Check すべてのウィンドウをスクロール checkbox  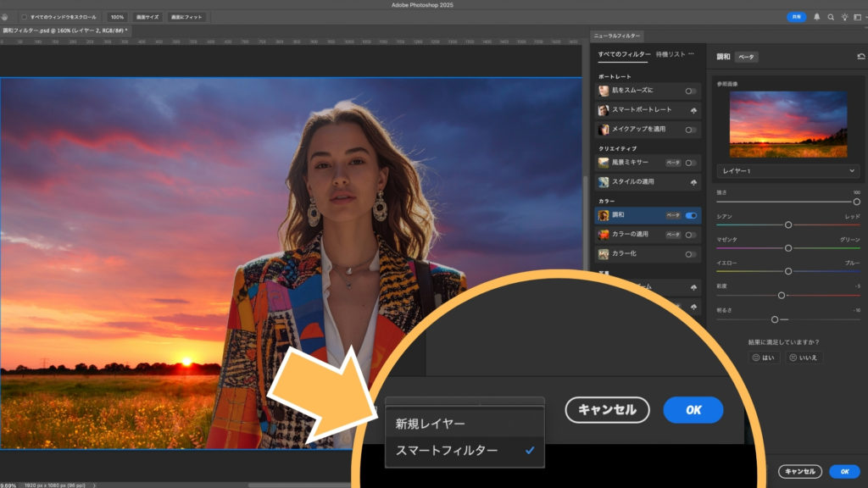point(24,17)
